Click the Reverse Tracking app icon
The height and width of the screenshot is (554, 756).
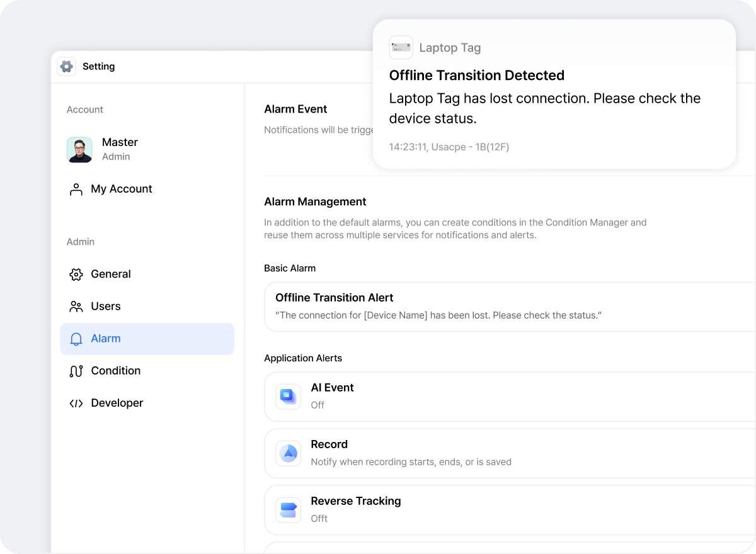pos(288,509)
